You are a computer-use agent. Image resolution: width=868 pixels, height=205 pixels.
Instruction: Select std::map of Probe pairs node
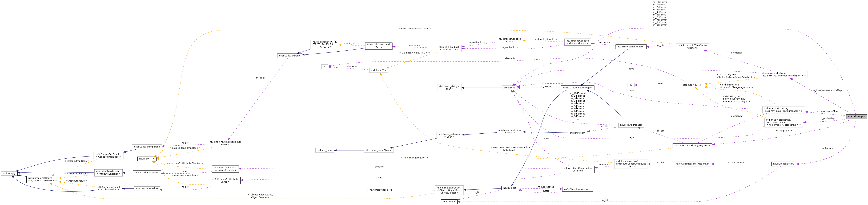coord(783,122)
